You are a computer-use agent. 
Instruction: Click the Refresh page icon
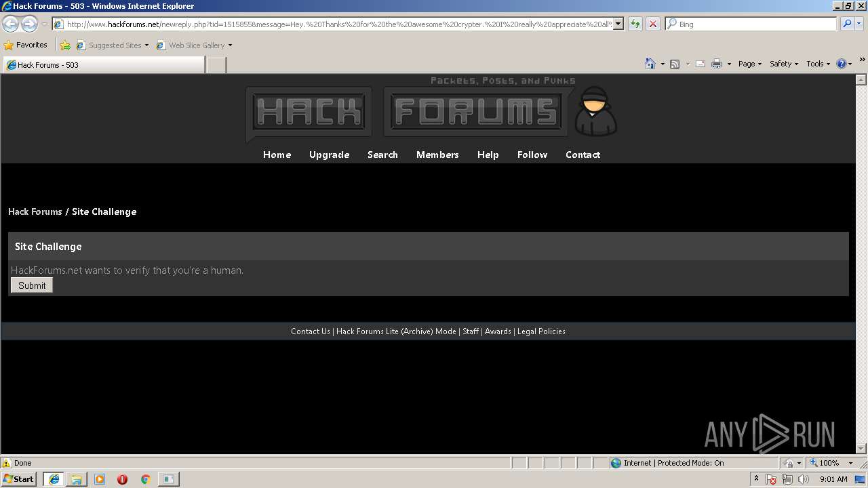tap(635, 24)
